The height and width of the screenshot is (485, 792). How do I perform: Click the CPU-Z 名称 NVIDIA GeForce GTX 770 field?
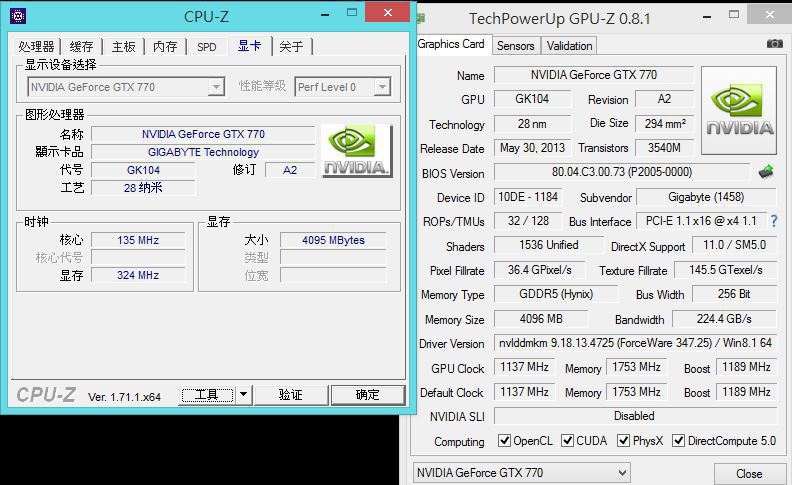click(203, 134)
